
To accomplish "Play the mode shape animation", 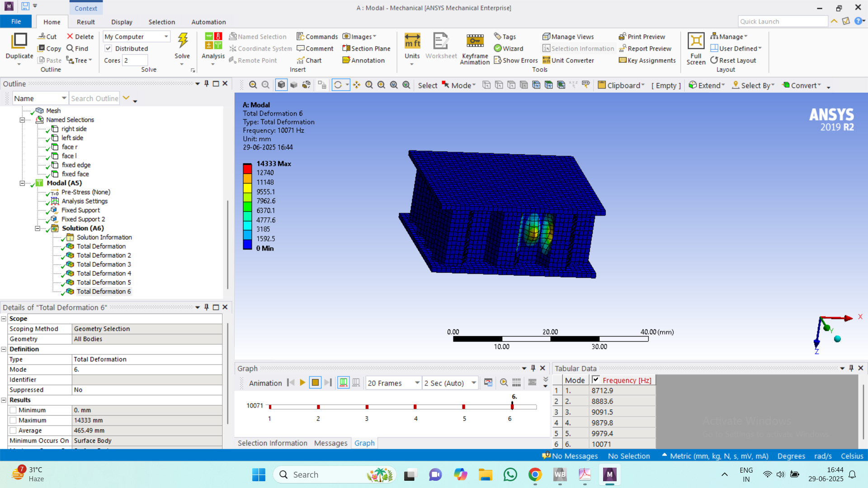I will pos(302,383).
